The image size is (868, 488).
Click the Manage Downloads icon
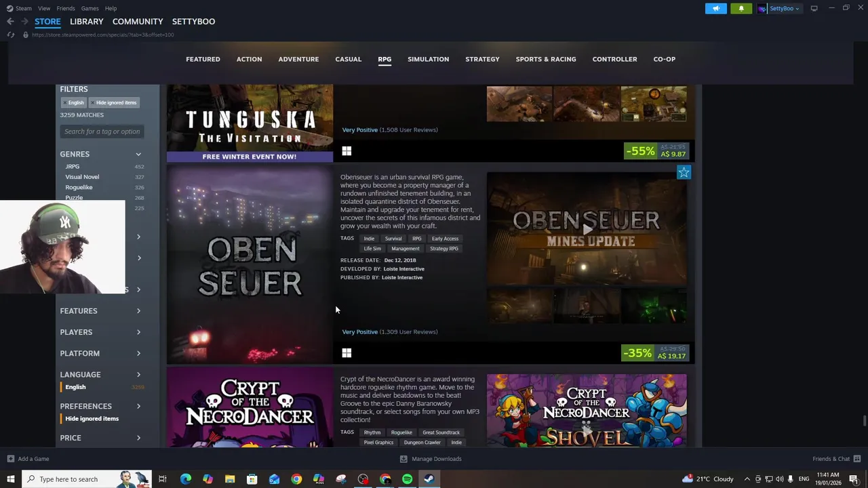click(403, 459)
